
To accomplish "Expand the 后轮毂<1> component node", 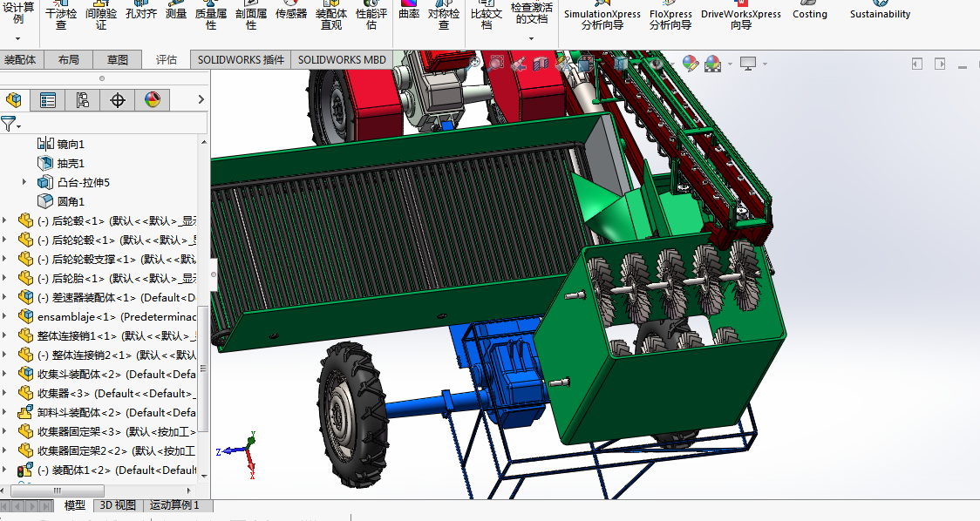I will click(5, 220).
